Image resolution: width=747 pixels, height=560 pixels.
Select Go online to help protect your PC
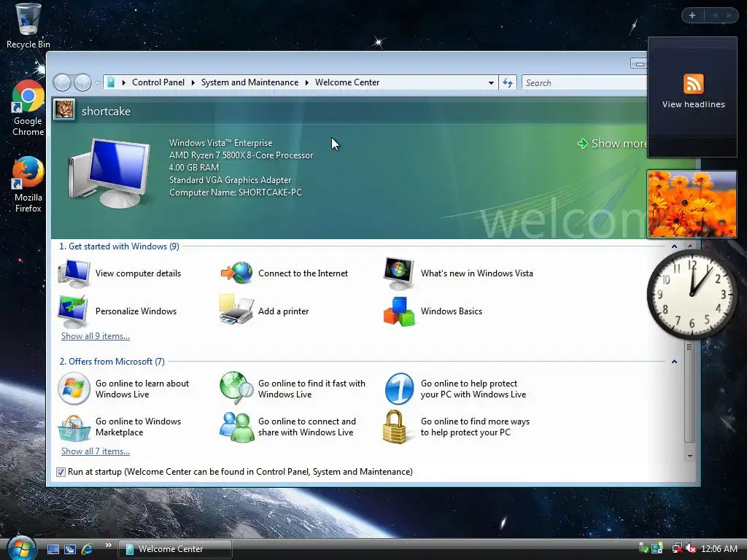(x=455, y=389)
